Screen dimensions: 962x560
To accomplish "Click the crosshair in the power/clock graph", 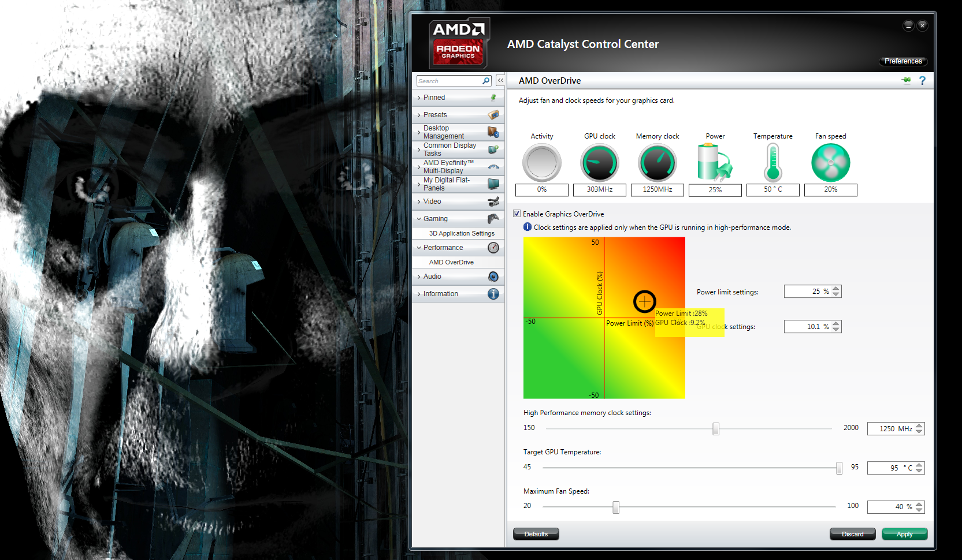I will (x=644, y=301).
